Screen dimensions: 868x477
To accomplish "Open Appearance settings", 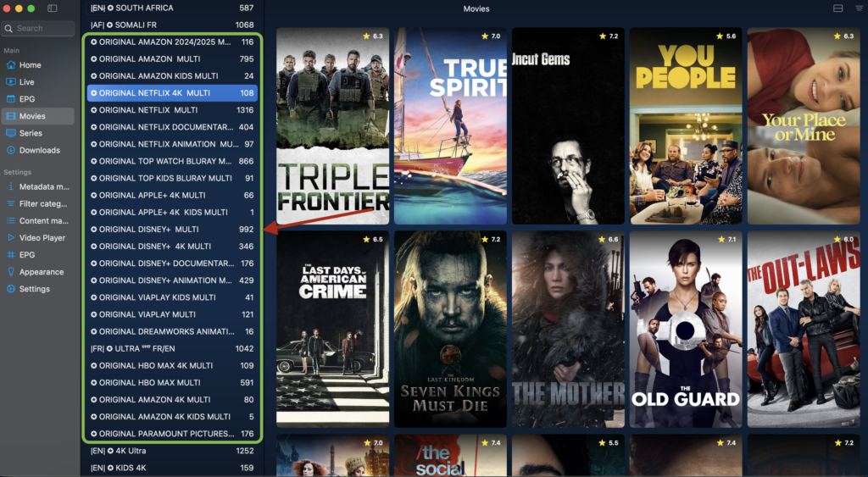I will (x=38, y=272).
